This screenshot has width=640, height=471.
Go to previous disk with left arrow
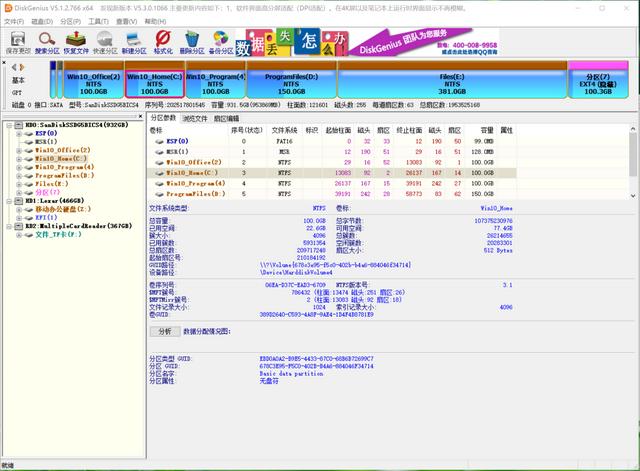click(x=13, y=66)
